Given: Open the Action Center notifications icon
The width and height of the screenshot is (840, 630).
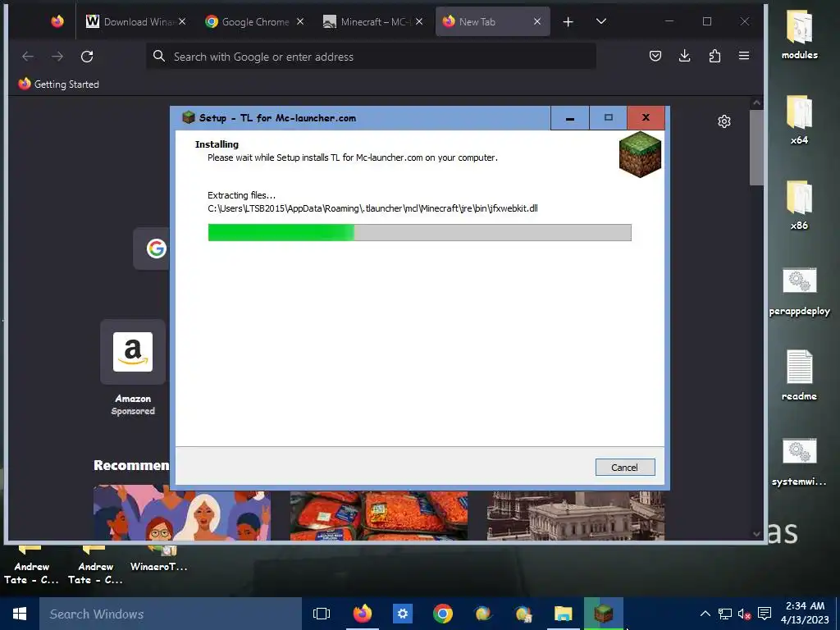Looking at the screenshot, I should tap(765, 614).
